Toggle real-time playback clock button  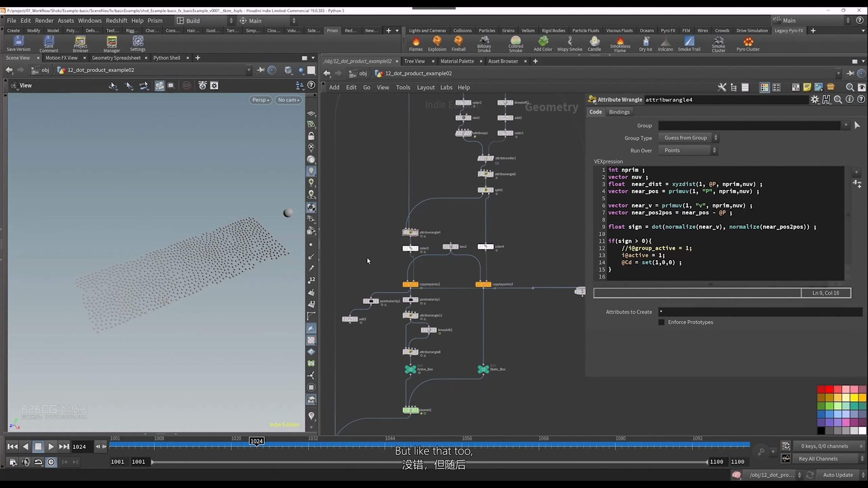(51, 462)
